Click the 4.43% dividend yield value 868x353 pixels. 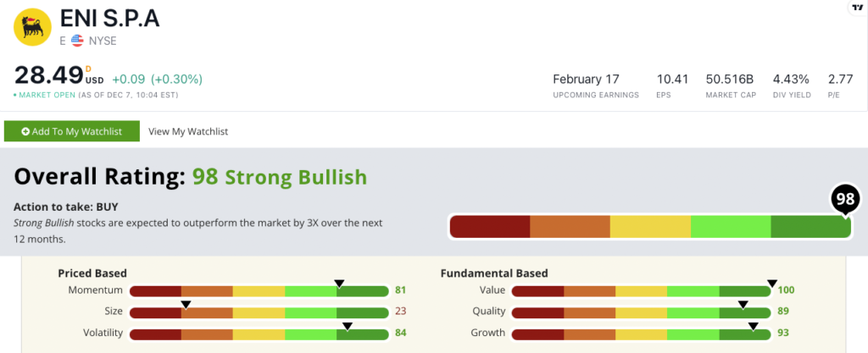[x=791, y=79]
